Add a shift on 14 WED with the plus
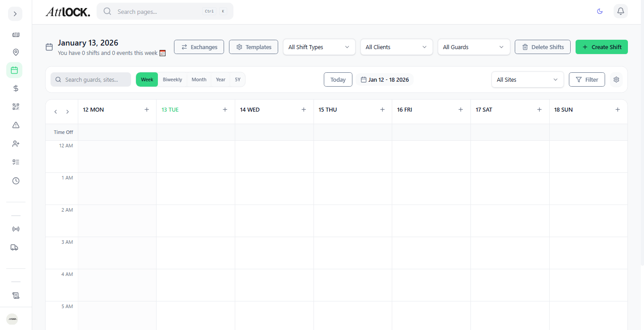The image size is (644, 330). tap(304, 109)
